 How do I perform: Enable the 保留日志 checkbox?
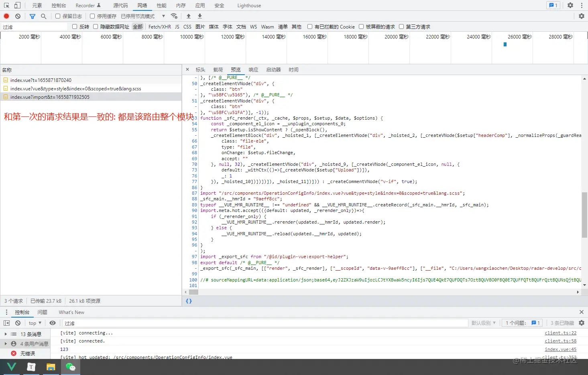click(x=58, y=16)
